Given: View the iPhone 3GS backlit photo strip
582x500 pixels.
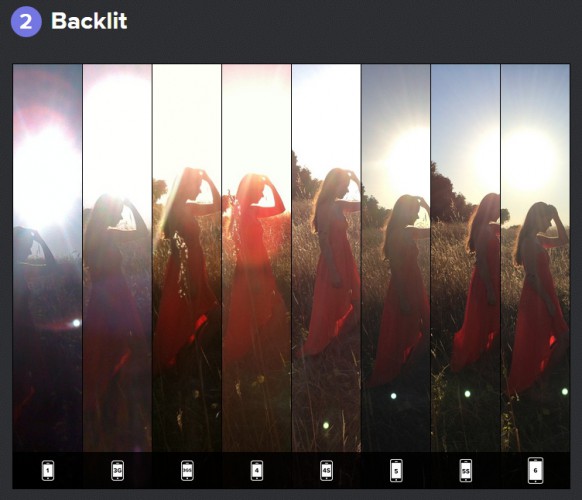Looking at the screenshot, I should click(187, 258).
